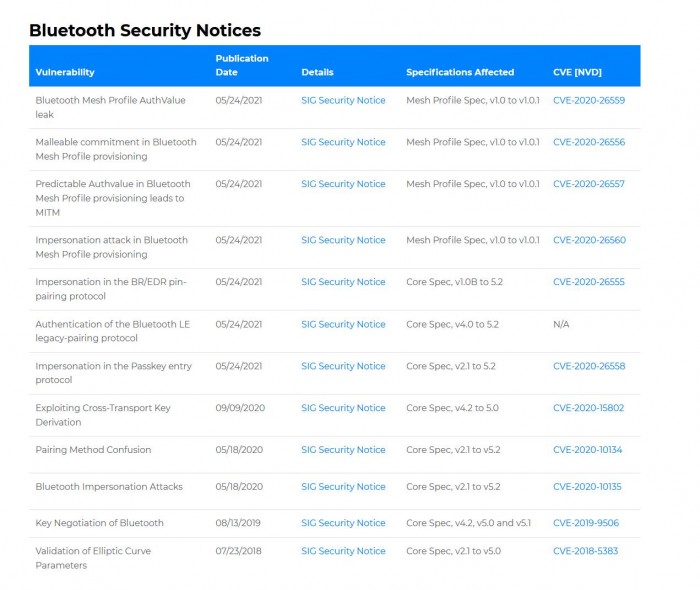
Task: View CVE-2020-26558 details
Action: click(588, 366)
